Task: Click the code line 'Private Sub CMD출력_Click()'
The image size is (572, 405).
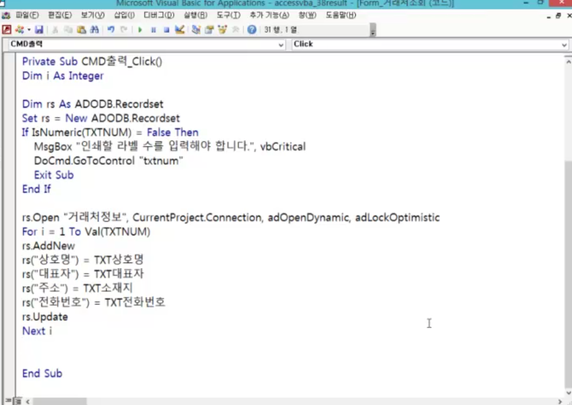Action: point(92,61)
